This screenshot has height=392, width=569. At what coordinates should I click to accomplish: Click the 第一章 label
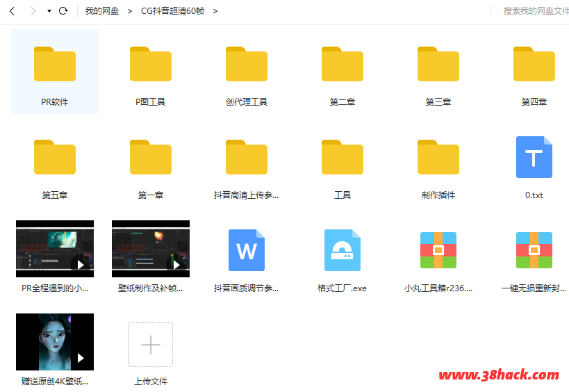tap(151, 195)
